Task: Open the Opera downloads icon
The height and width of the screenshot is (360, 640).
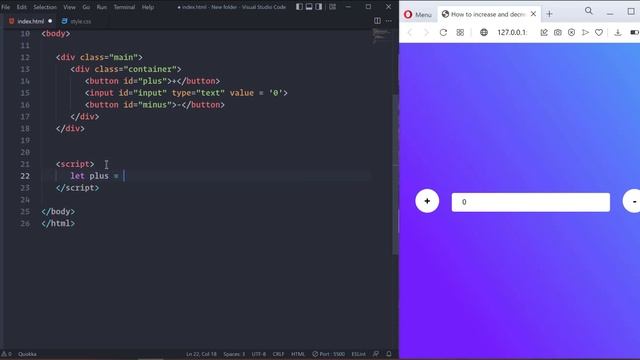Action: 618,33
